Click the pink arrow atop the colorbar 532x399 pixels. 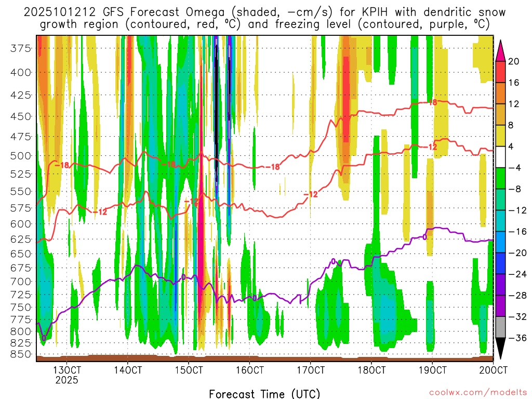(500, 51)
